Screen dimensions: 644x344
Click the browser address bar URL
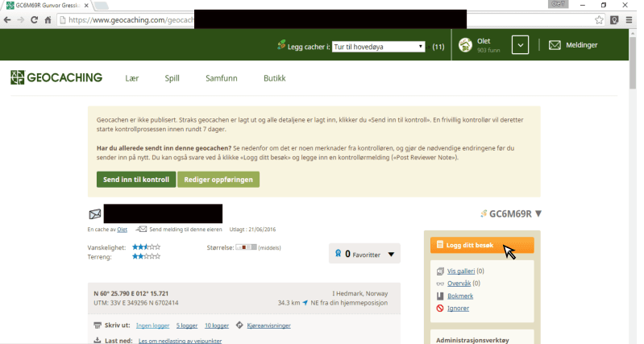pos(131,19)
